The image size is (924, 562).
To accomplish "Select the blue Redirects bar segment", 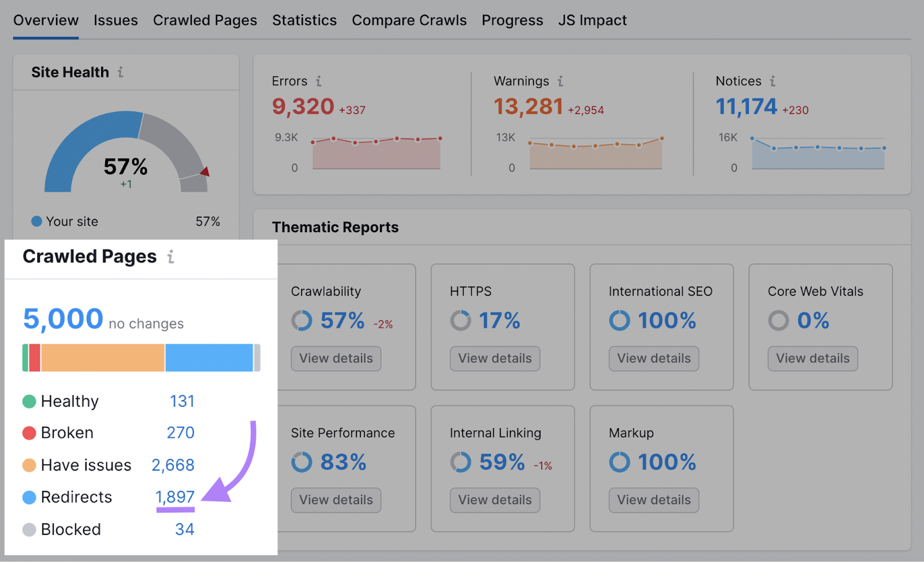I will [x=208, y=358].
